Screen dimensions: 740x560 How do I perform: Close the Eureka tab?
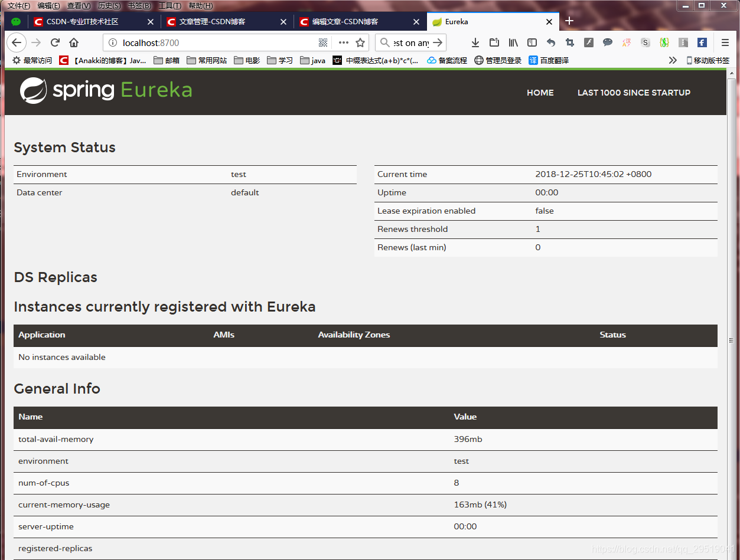tap(549, 22)
